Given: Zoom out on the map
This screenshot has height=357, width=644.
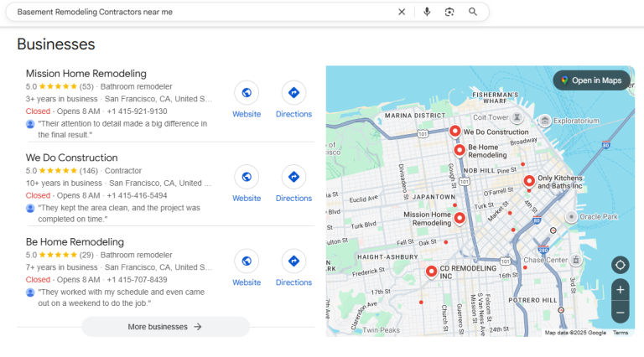Looking at the screenshot, I should [x=621, y=313].
